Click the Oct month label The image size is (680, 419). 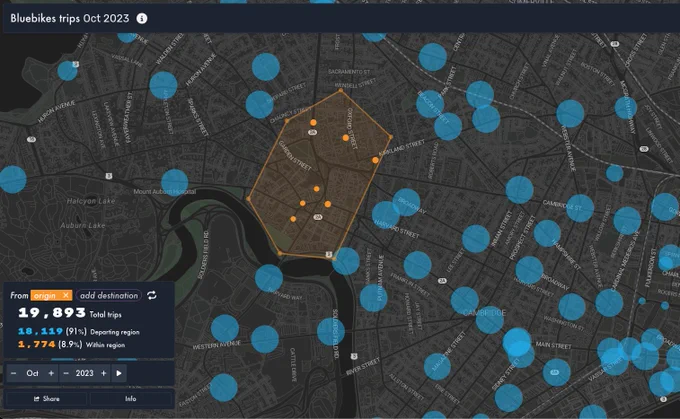[x=33, y=373]
